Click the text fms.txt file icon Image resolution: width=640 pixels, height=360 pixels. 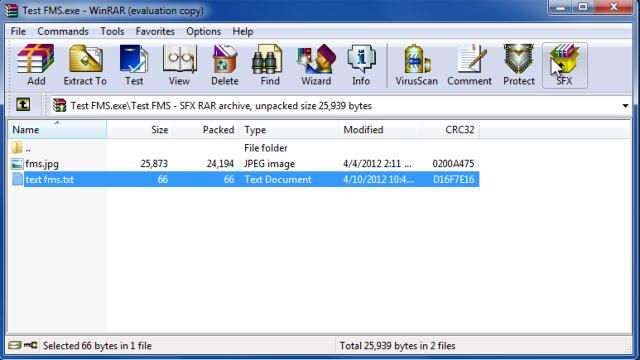tap(18, 179)
